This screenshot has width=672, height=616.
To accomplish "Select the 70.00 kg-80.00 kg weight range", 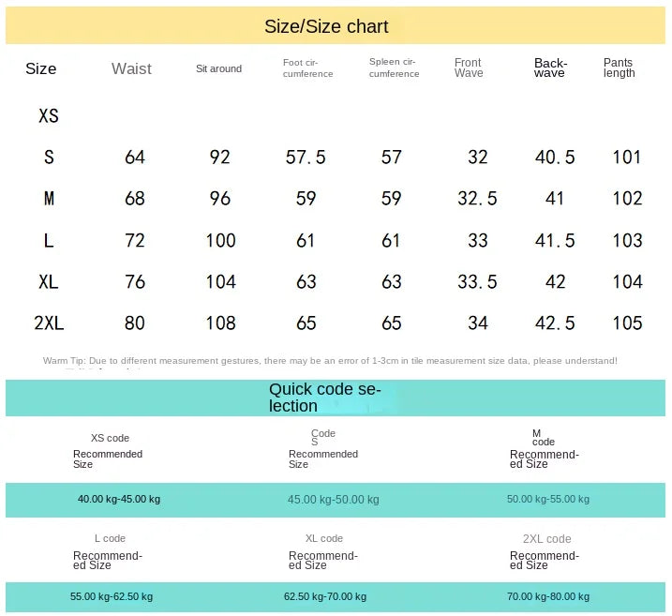I will [548, 596].
